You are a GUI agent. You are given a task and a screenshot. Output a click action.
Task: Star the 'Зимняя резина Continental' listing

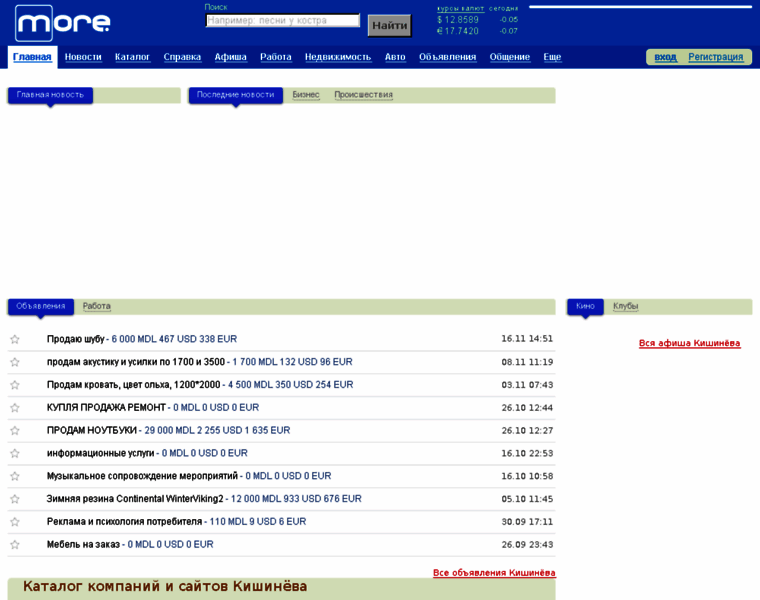click(x=15, y=499)
